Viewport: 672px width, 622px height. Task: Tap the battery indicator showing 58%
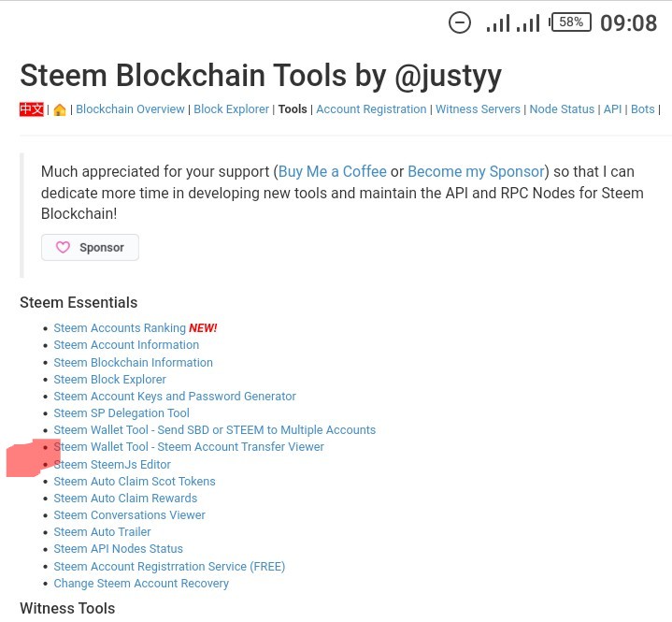(571, 22)
